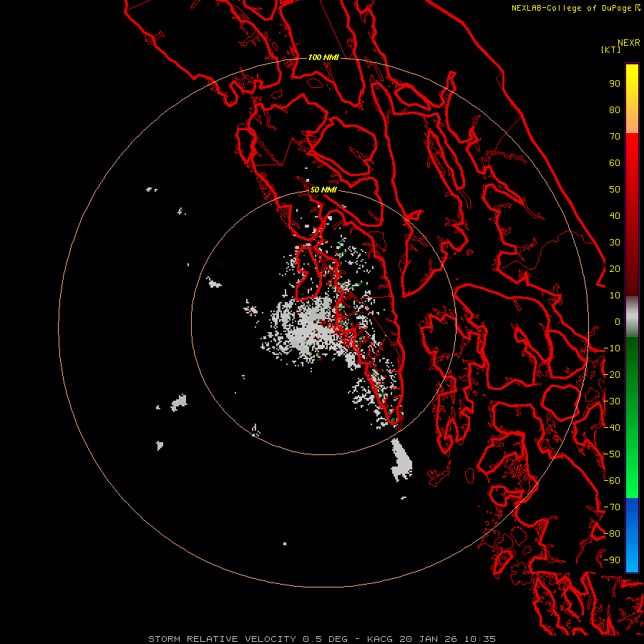The image size is (644, 644).
Task: Click the 0 value on velocity scale
Action: tap(618, 322)
